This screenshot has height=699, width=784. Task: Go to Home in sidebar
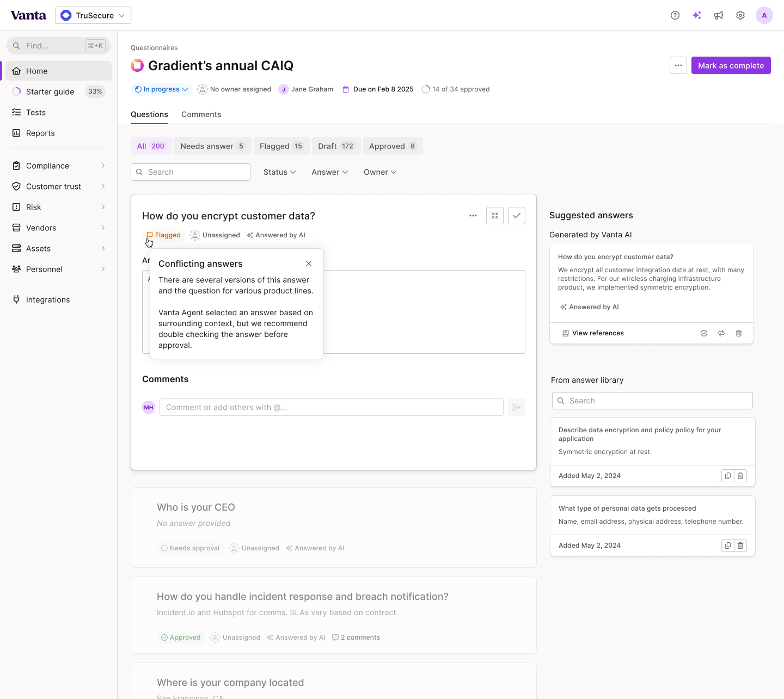(x=59, y=71)
